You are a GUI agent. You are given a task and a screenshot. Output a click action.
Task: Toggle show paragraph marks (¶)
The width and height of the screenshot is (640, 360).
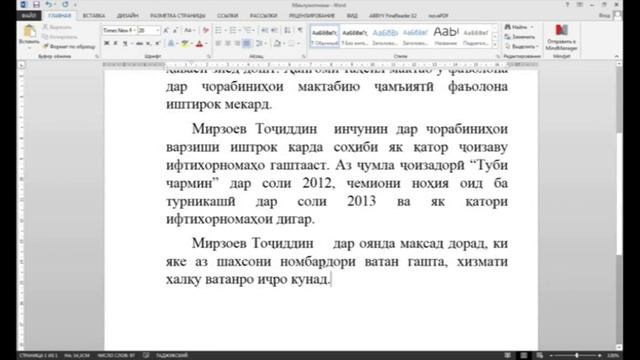pyautogui.click(x=300, y=31)
